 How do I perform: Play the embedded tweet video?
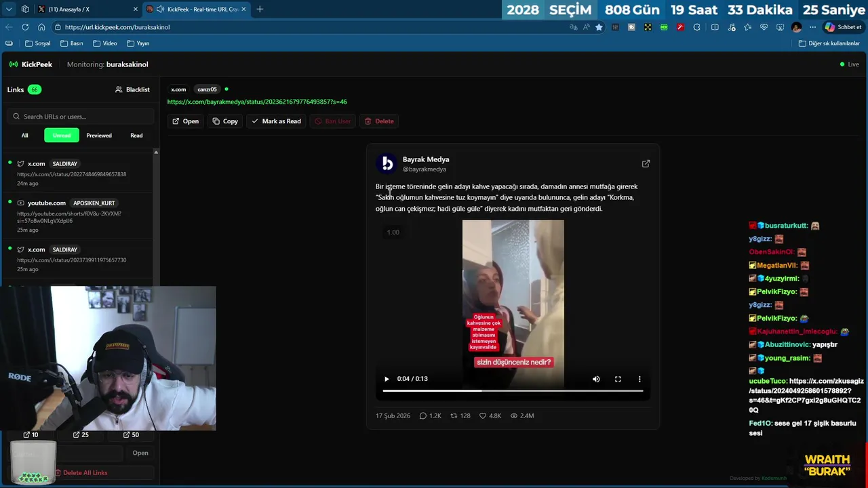pos(387,379)
